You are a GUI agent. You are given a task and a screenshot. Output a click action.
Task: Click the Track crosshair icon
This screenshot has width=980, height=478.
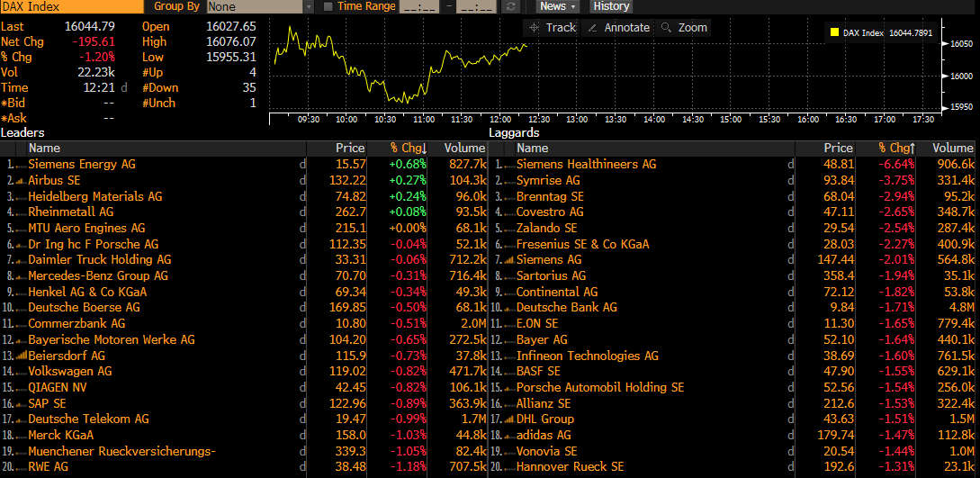coord(534,28)
